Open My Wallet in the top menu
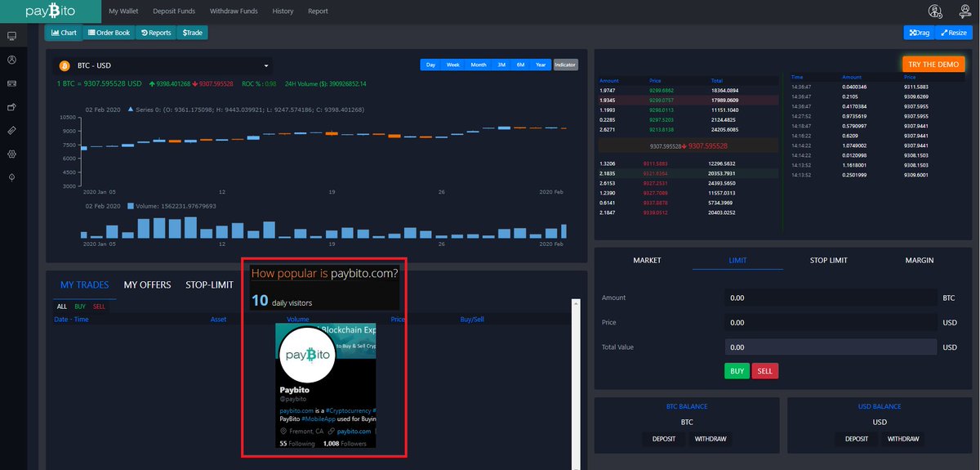Viewport: 980px width, 470px height. tap(125, 11)
